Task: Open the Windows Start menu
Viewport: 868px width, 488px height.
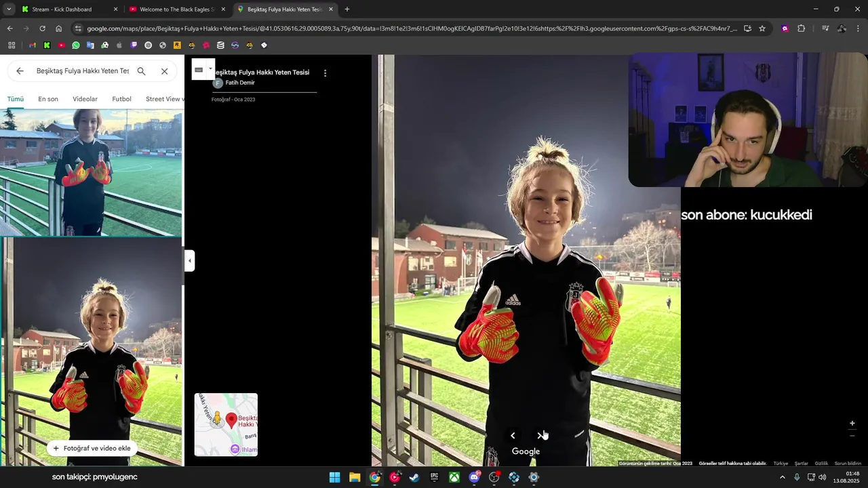Action: (334, 477)
